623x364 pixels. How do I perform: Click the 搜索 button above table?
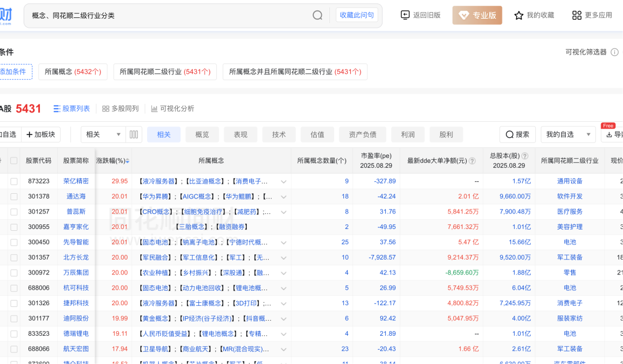(x=517, y=134)
